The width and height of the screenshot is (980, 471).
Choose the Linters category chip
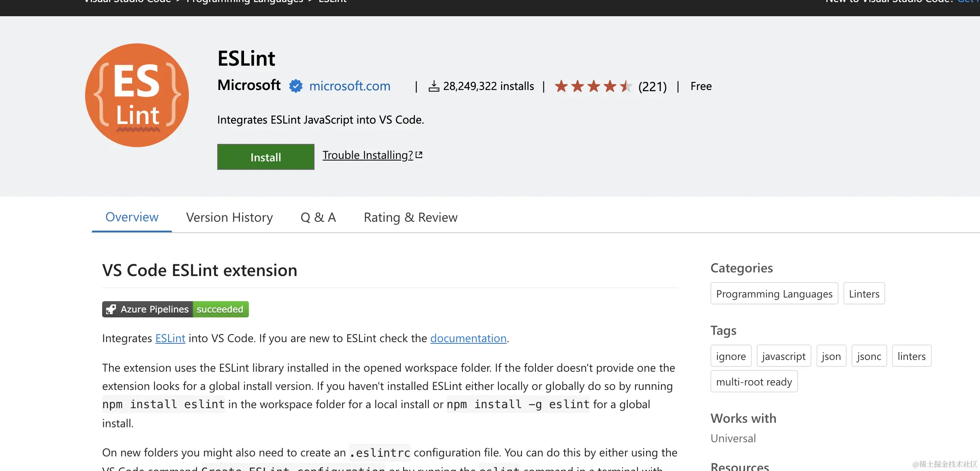click(x=864, y=293)
